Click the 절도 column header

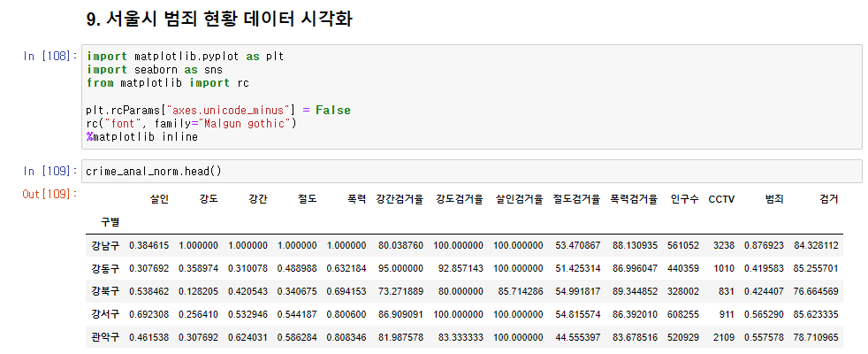click(x=308, y=199)
